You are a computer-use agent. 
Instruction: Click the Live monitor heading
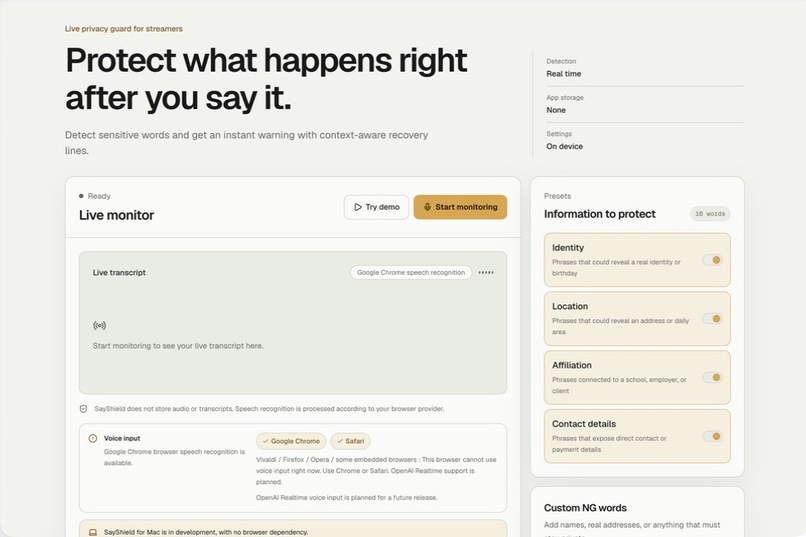[116, 215]
